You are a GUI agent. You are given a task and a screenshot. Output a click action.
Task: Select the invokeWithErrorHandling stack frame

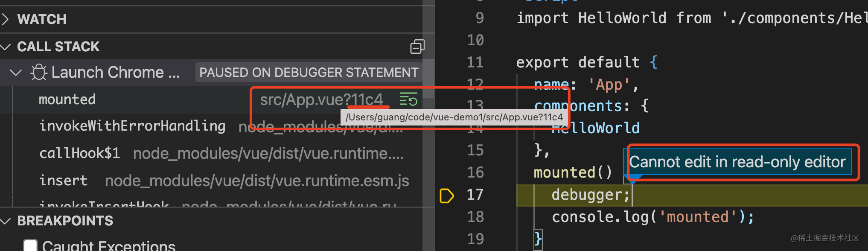click(x=132, y=126)
